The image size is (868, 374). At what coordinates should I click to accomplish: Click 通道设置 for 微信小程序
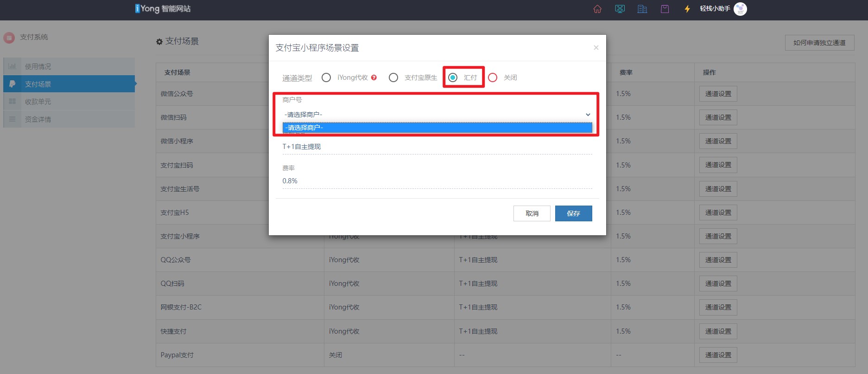pyautogui.click(x=718, y=141)
